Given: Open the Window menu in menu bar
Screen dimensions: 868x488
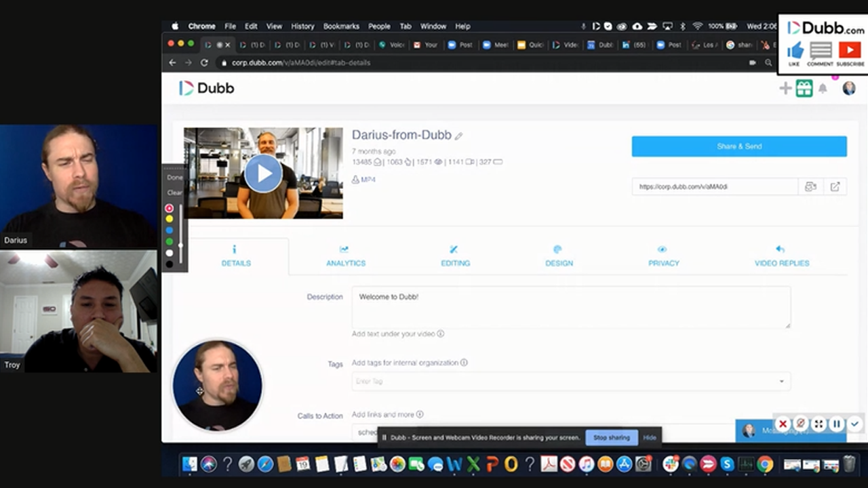Looking at the screenshot, I should (433, 26).
